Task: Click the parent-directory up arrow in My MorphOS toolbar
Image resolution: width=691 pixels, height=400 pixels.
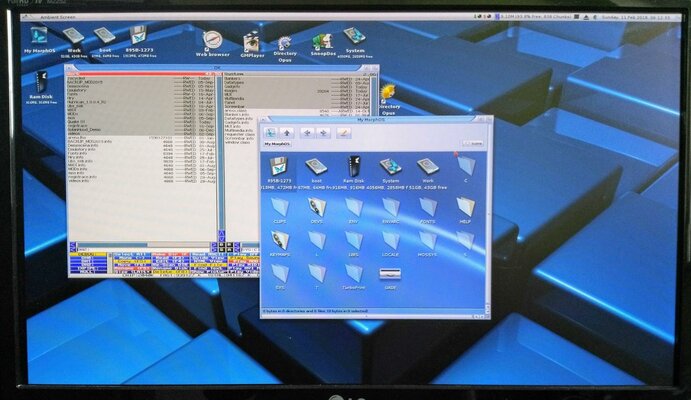Action: click(x=287, y=131)
